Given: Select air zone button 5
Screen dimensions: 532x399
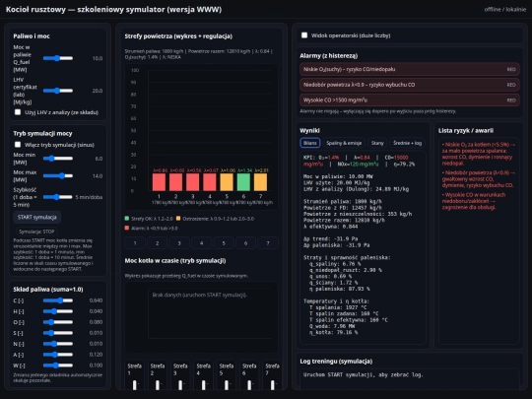Looking at the screenshot, I should [224, 243].
